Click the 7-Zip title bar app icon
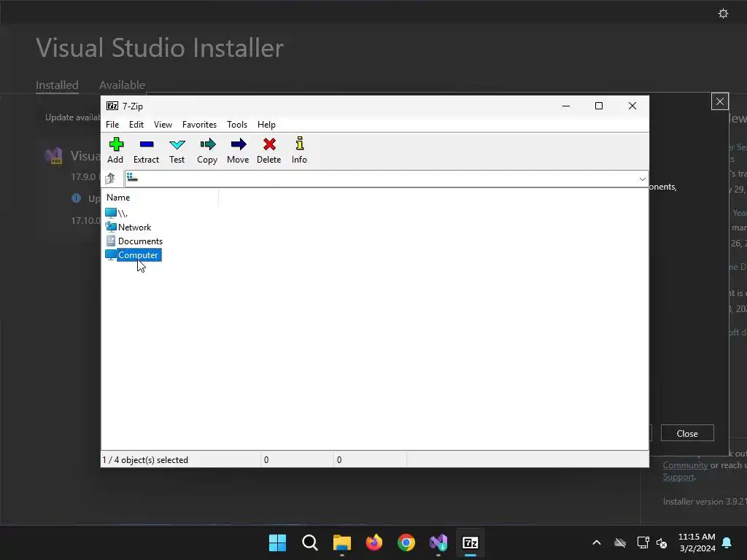Image resolution: width=747 pixels, height=560 pixels. click(x=112, y=106)
